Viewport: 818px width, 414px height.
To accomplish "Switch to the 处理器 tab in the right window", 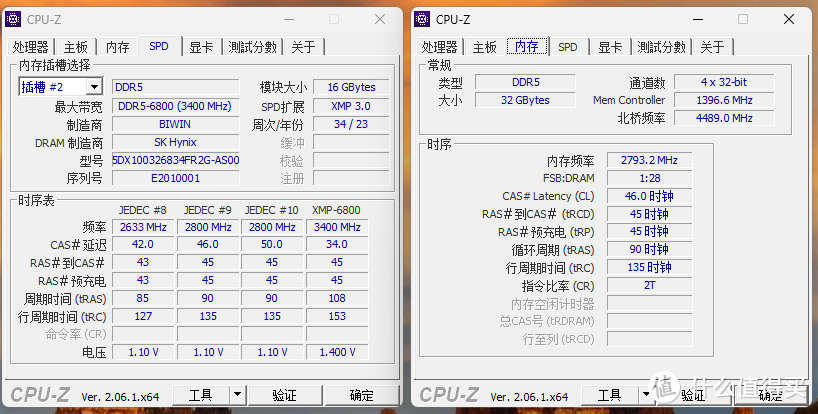I will pyautogui.click(x=440, y=47).
